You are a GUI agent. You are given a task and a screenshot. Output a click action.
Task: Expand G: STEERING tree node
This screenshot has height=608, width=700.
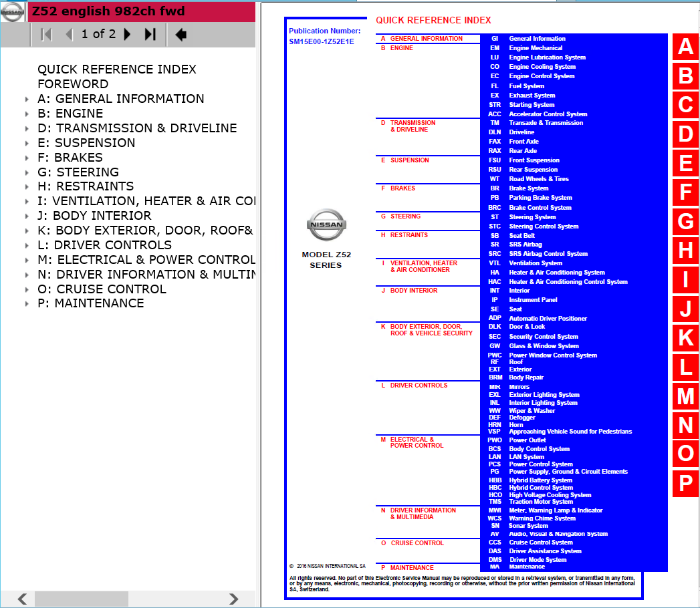click(x=27, y=172)
